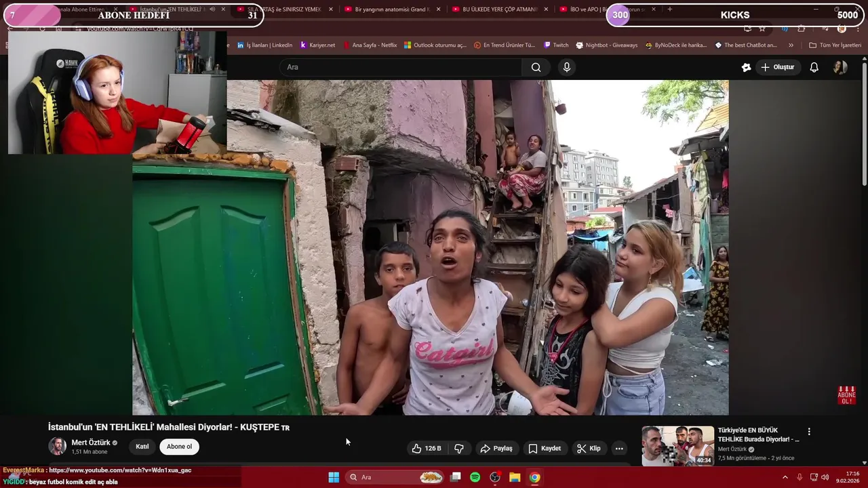Open 'ByNoDeck ile harika' bookmark
Image resolution: width=868 pixels, height=488 pixels.
pos(675,45)
